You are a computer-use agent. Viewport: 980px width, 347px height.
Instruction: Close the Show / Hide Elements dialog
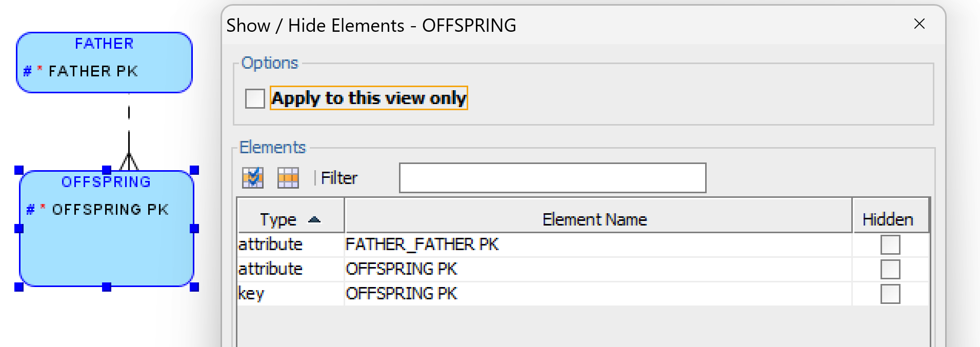[919, 24]
